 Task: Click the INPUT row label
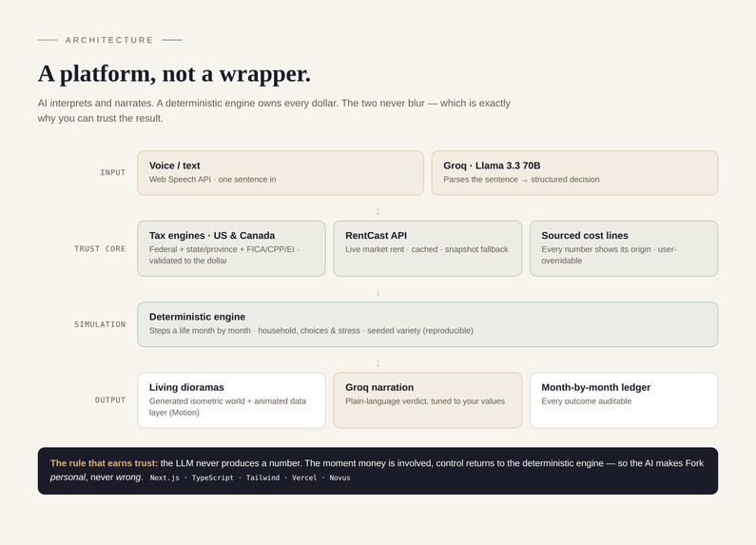113,173
